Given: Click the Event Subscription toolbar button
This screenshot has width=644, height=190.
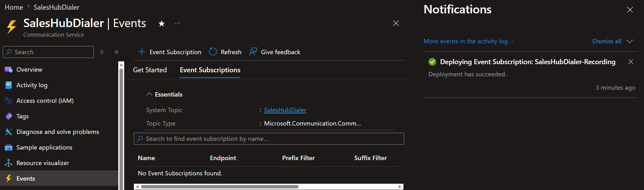Looking at the screenshot, I should [170, 52].
